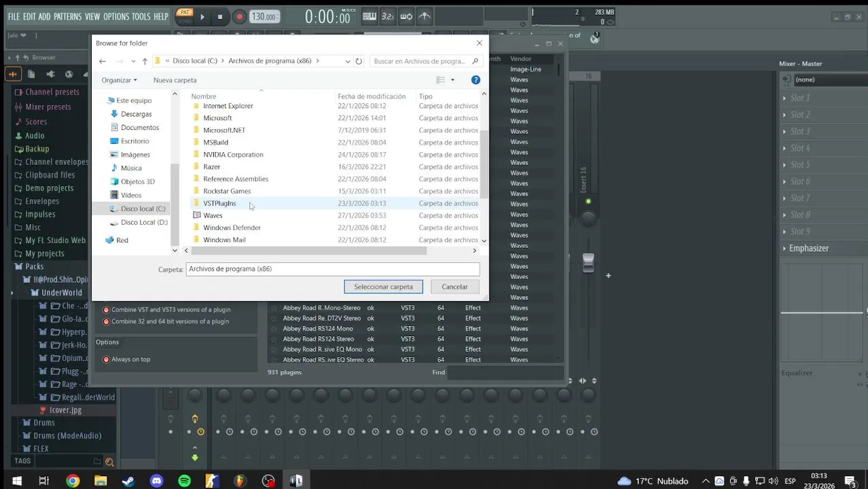Open the Organizar dropdown

click(x=119, y=80)
